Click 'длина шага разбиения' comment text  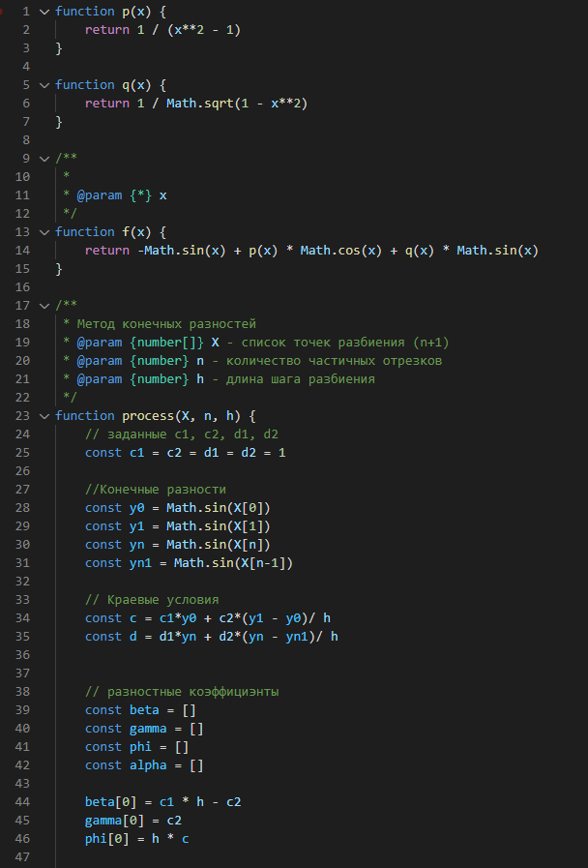(301, 379)
